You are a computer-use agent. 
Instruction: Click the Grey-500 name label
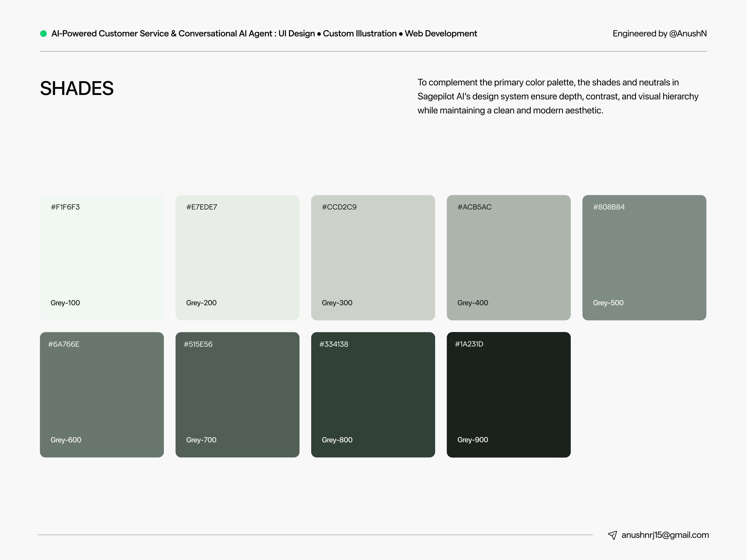tap(608, 303)
